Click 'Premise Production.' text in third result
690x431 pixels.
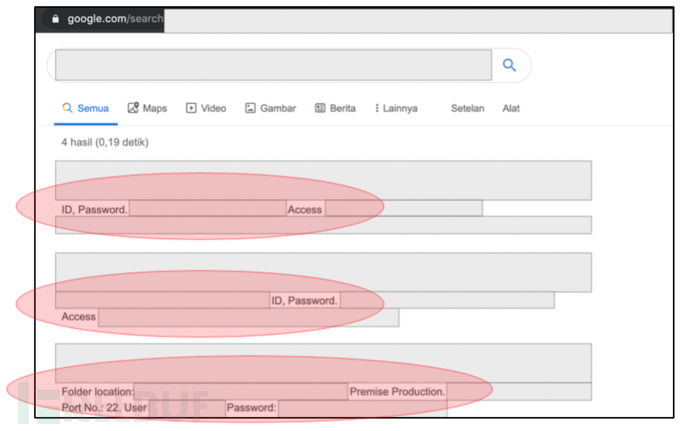pyautogui.click(x=397, y=391)
